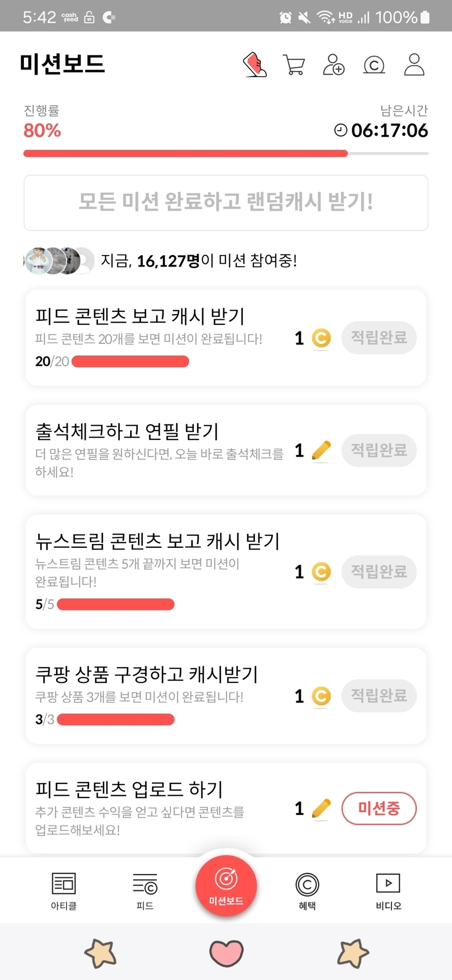Click the overall 80% mission progress bar

coord(225,154)
